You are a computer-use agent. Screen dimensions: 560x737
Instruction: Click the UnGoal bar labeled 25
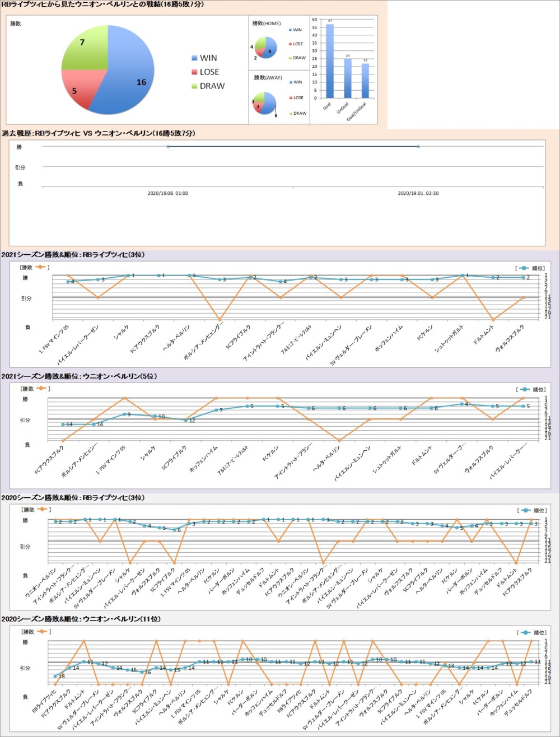click(348, 78)
